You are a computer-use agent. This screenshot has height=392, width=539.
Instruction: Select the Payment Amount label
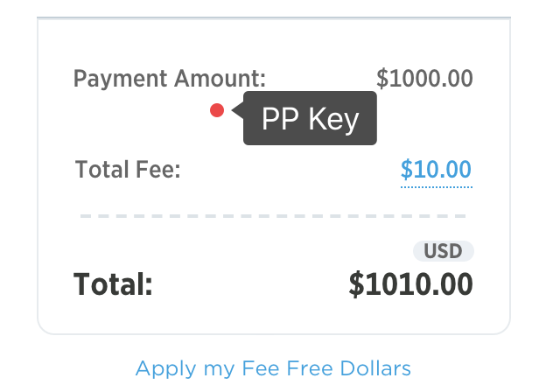tap(170, 79)
